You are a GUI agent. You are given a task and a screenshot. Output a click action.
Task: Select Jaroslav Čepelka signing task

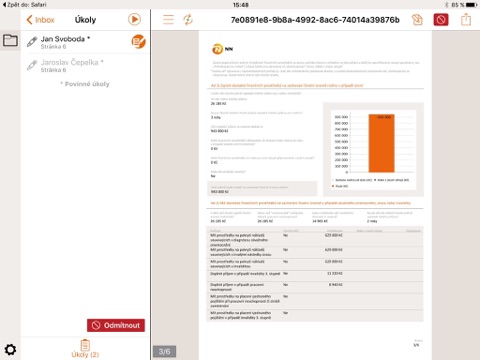pos(85,65)
